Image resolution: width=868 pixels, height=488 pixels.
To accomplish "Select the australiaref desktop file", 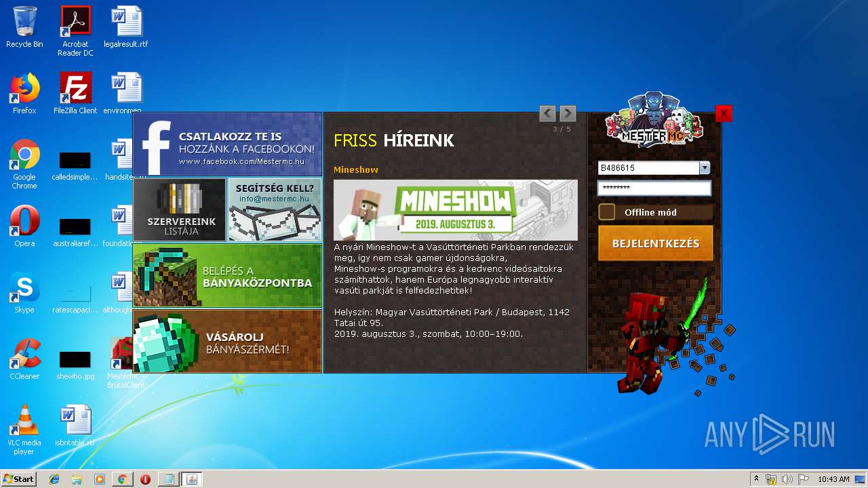I will [75, 231].
